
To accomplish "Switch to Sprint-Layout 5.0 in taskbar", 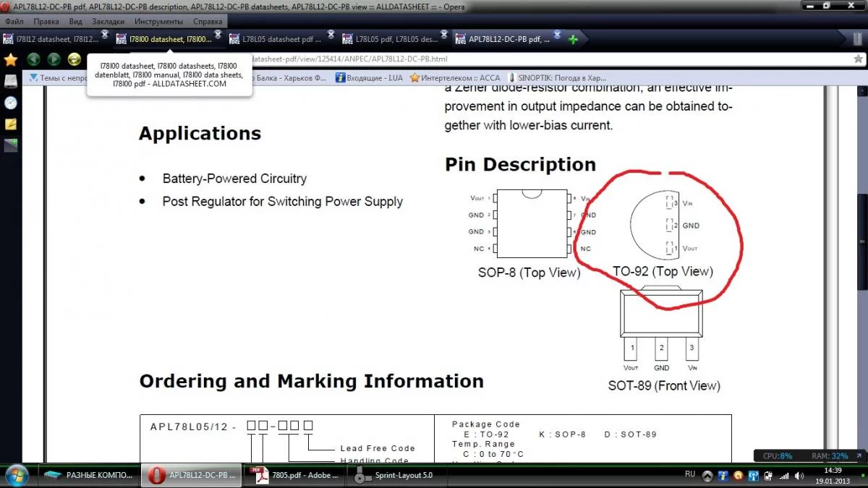I will click(x=395, y=475).
